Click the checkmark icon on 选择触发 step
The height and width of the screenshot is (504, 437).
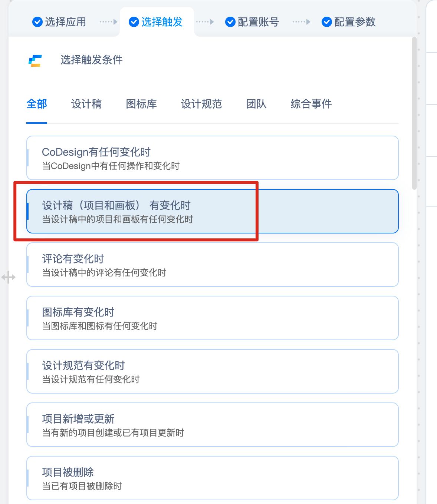134,22
